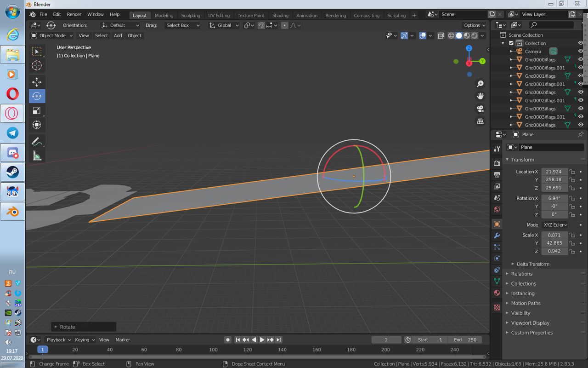The height and width of the screenshot is (368, 588).
Task: Open the Material properties tab
Action: click(x=497, y=293)
